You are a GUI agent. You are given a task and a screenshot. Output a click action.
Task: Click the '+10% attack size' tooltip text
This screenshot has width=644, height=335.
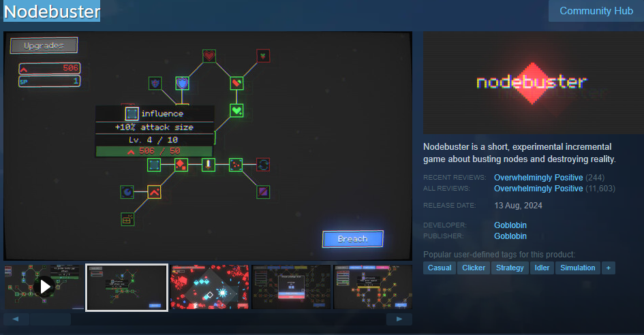(x=154, y=127)
